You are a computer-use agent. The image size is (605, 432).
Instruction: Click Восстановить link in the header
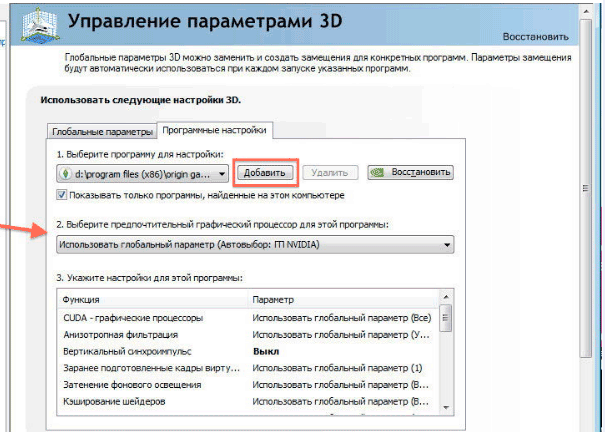(x=536, y=37)
